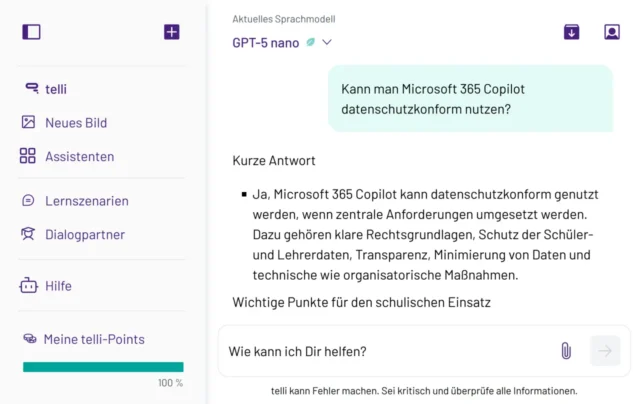The height and width of the screenshot is (404, 640).
Task: Click the 'Aktuelles Sprachmodell' label
Action: pos(284,19)
